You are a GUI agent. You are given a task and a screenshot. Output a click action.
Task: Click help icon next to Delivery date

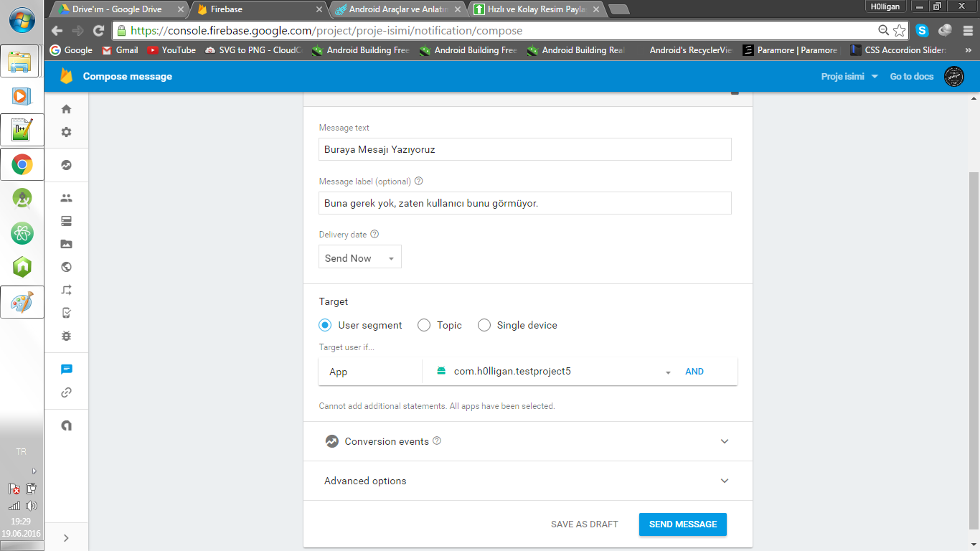coord(374,235)
